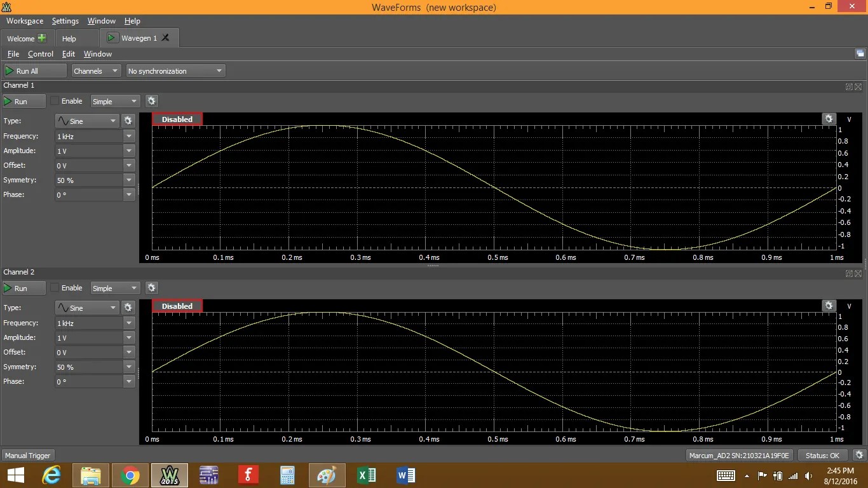Undock the Channel 1 panel via pop-out icon
868x488 pixels.
[x=849, y=86]
